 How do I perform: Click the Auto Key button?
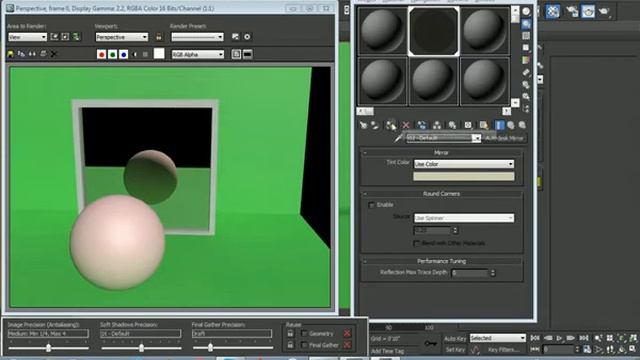(x=455, y=338)
